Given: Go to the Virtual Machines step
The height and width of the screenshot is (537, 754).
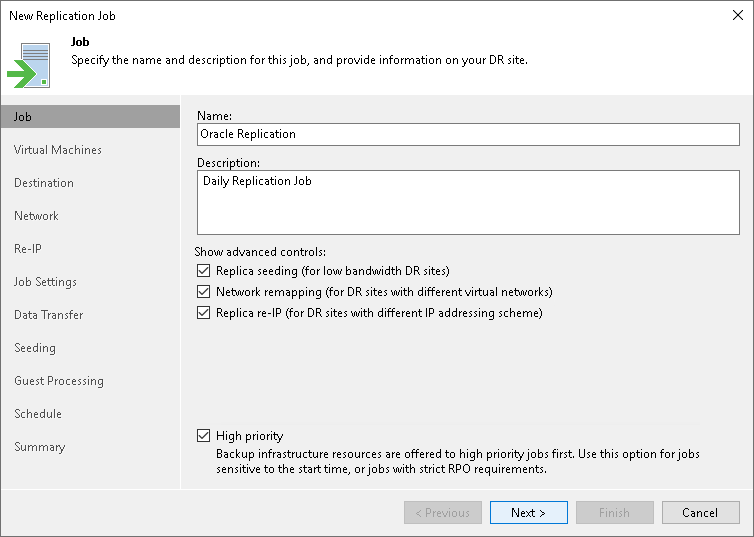Looking at the screenshot, I should pyautogui.click(x=58, y=150).
